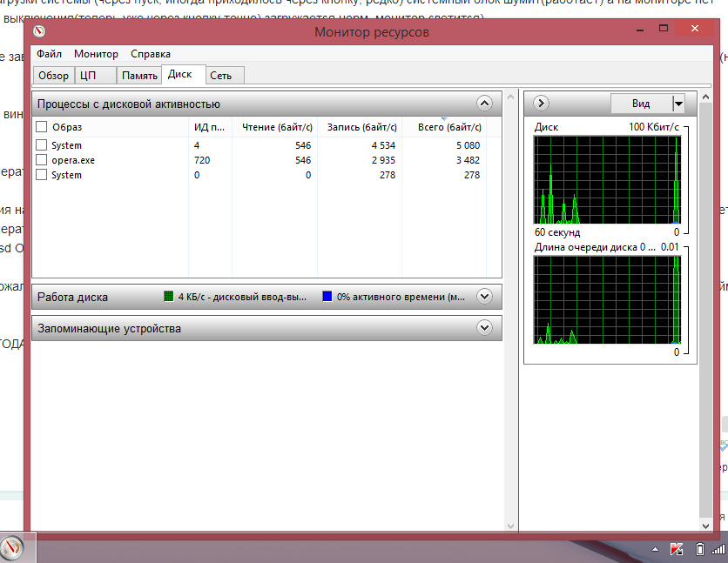This screenshot has width=728, height=563.
Task: Expand the Работа диска section
Action: (484, 297)
